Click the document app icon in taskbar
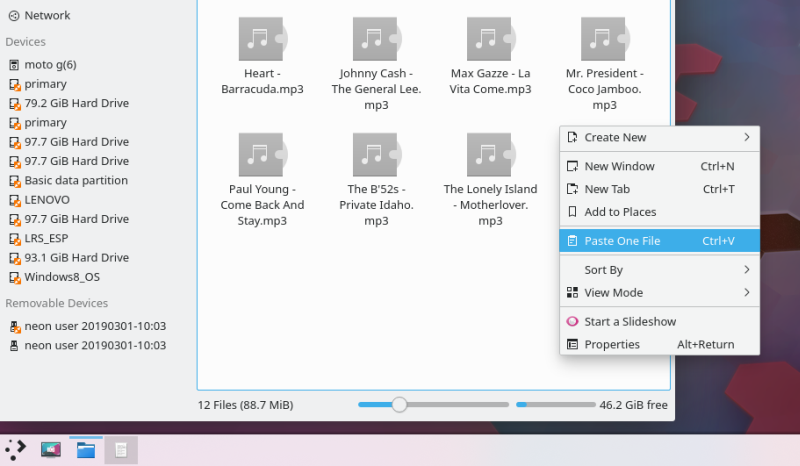This screenshot has width=800, height=466. [x=121, y=450]
